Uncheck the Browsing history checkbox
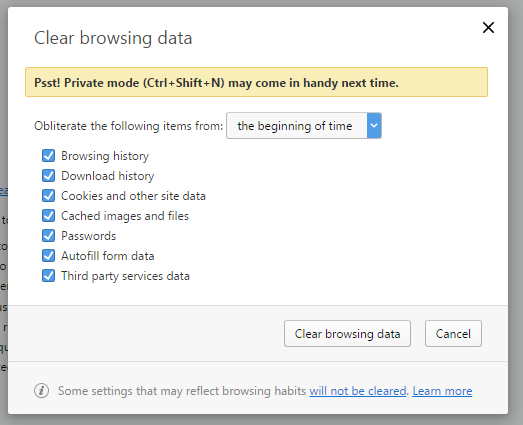523x425 pixels. pyautogui.click(x=48, y=155)
